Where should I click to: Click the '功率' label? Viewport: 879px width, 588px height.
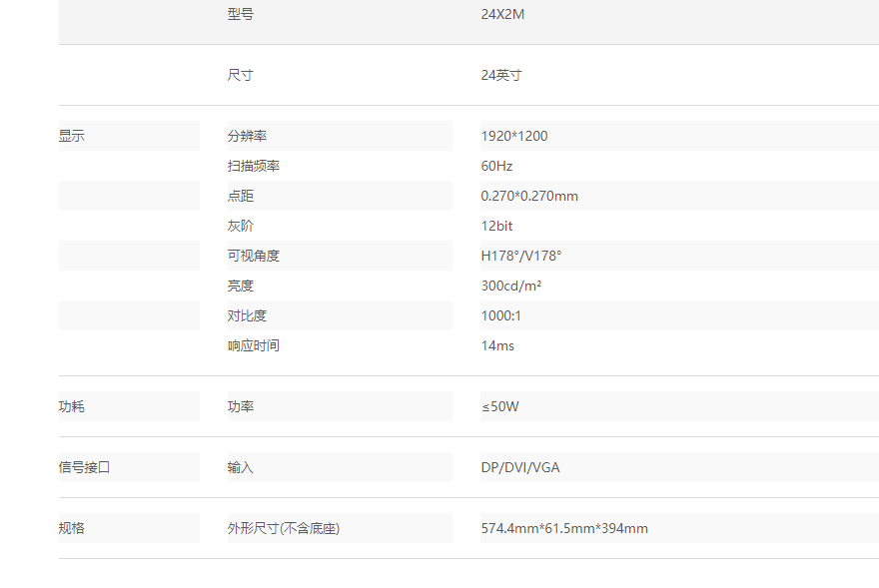click(x=241, y=406)
